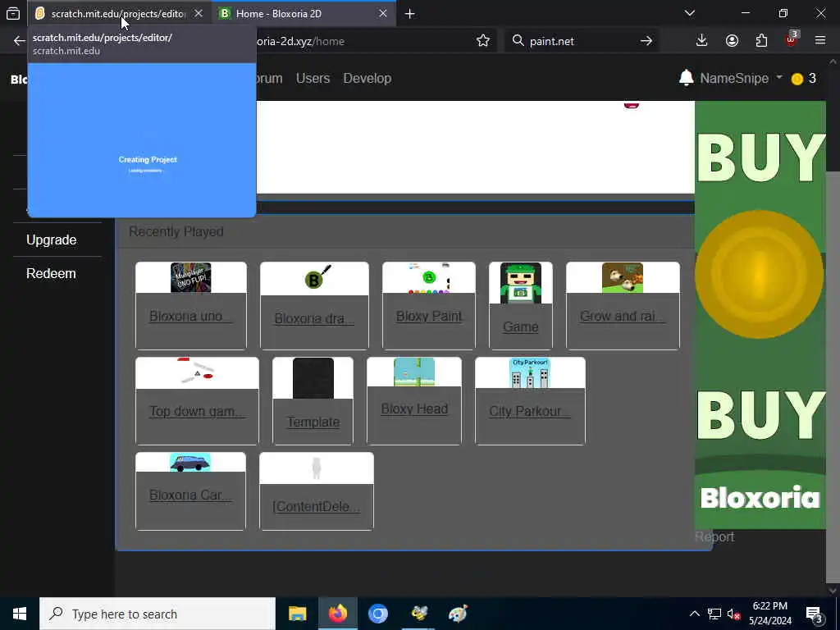
Task: Open the Template game link
Action: pos(313,422)
